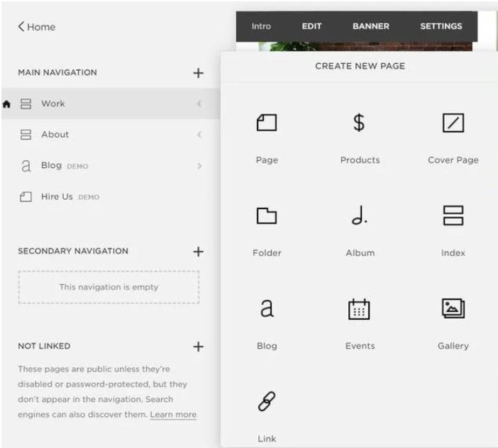This screenshot has width=498, height=448.
Task: Expand the About index chevron
Action: tap(199, 135)
